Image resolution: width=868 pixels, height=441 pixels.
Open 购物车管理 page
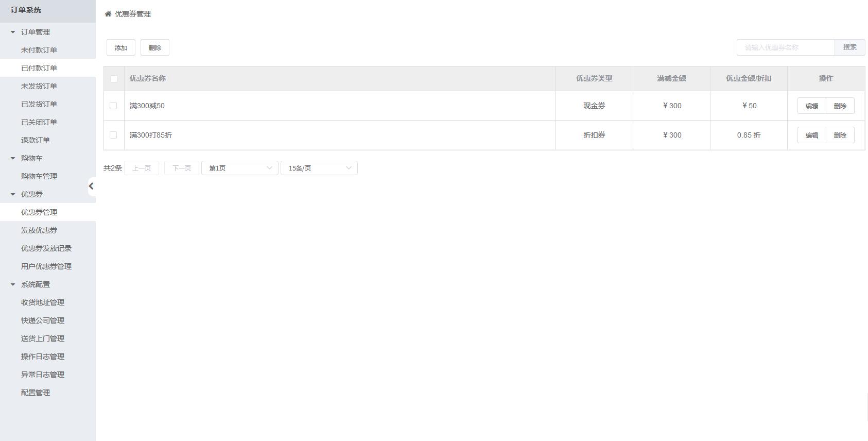48,176
